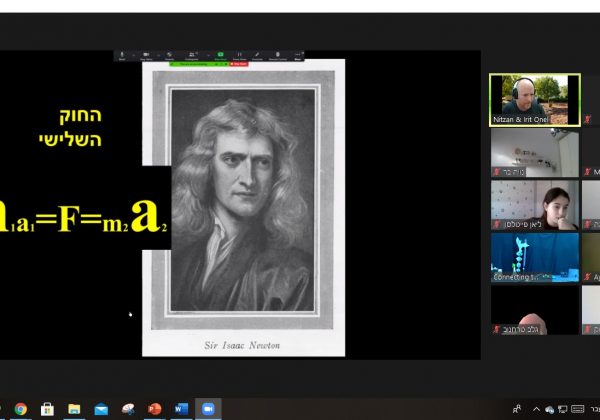The width and height of the screenshot is (600, 420).
Task: Select the Annotate pencil tool
Action: pyautogui.click(x=257, y=55)
